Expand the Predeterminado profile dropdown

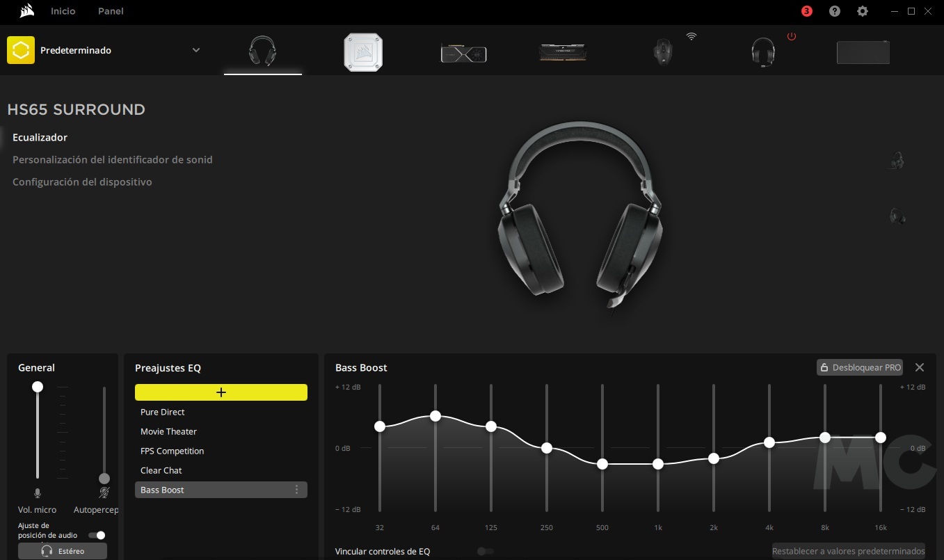click(x=196, y=50)
